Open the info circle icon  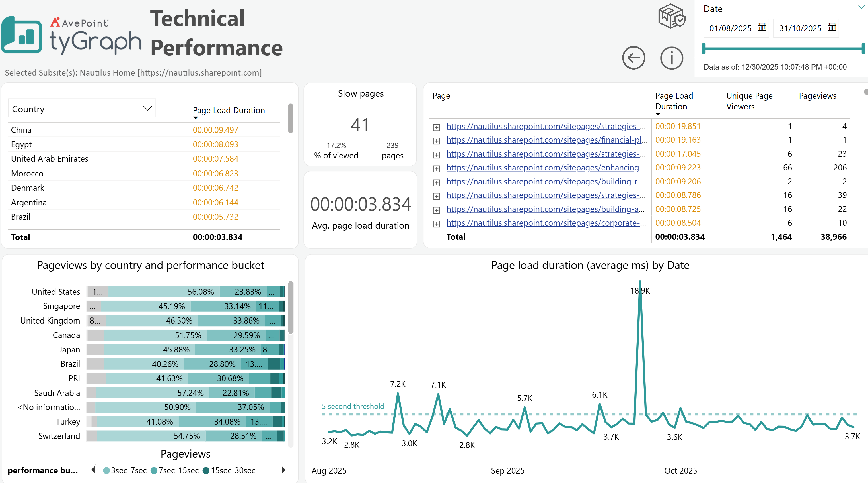(672, 58)
